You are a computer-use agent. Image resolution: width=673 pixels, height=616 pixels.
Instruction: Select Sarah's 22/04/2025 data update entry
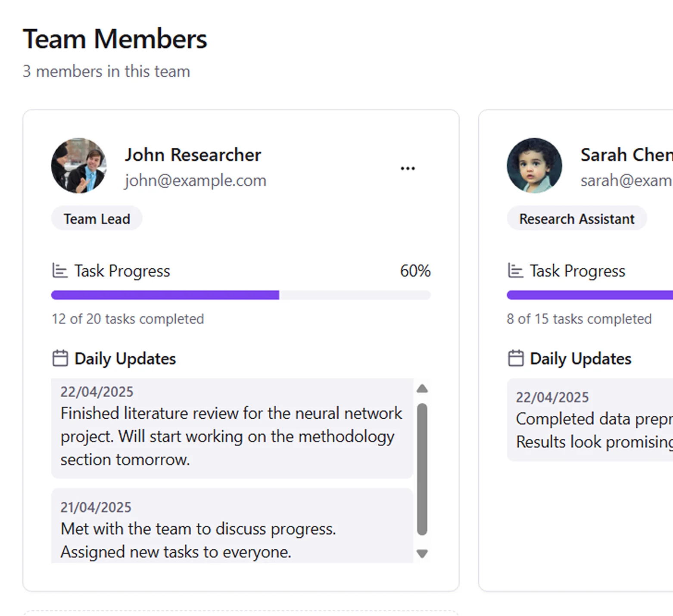[590, 420]
